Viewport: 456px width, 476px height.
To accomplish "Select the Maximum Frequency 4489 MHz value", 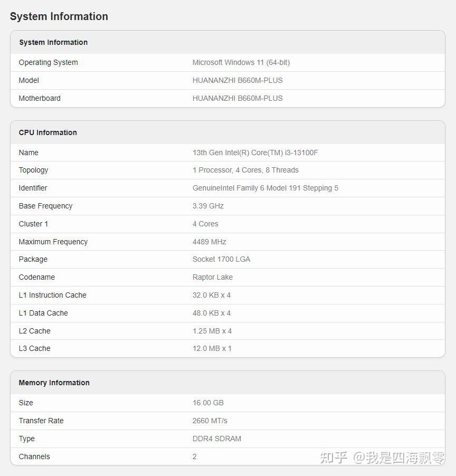I will point(209,242).
